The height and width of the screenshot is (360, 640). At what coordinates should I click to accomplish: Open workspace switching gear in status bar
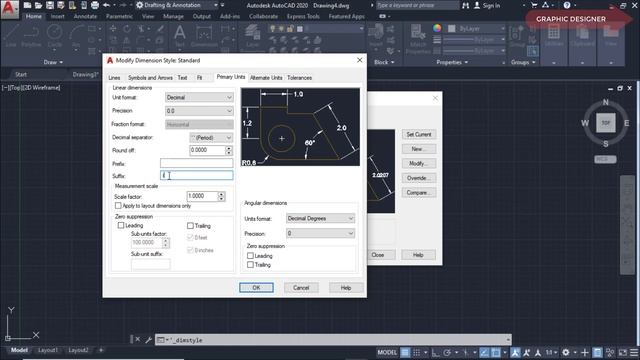[566, 352]
